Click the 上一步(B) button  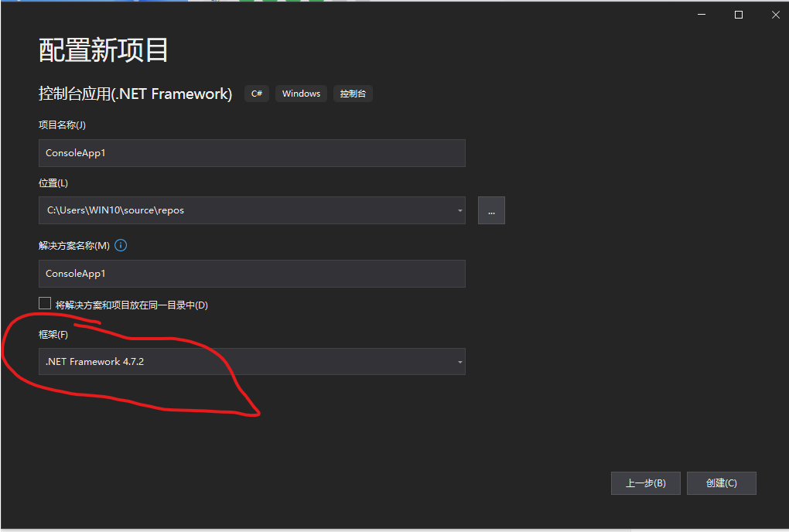(x=646, y=483)
